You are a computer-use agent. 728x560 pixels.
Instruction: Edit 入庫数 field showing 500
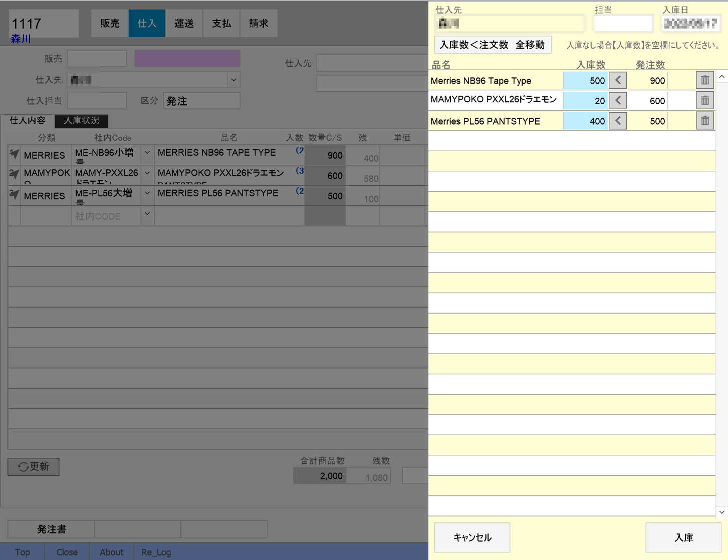(x=585, y=81)
